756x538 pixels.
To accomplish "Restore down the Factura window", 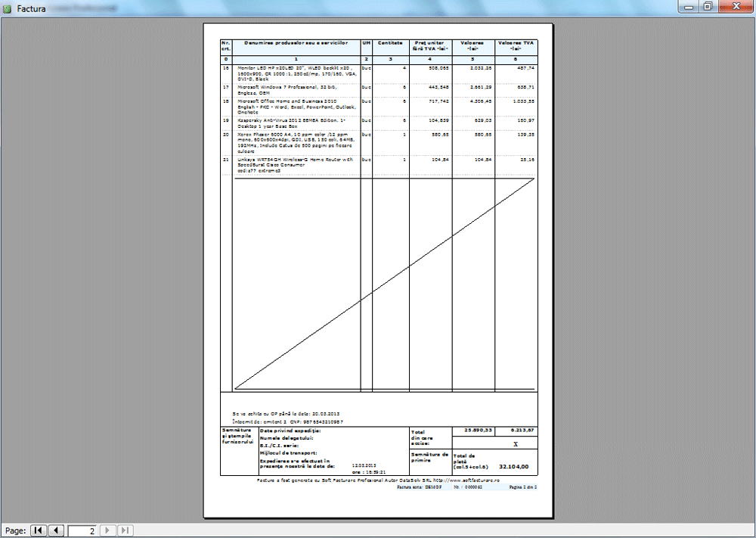I will 708,7.
